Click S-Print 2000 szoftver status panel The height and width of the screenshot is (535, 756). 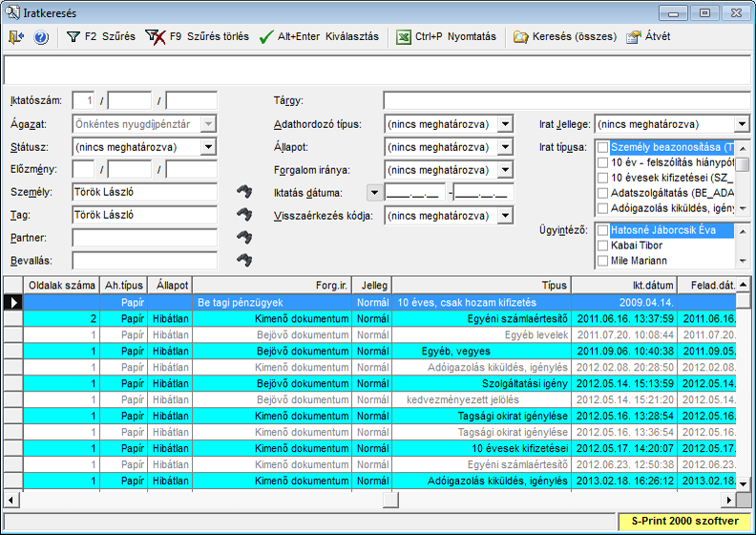tap(684, 521)
